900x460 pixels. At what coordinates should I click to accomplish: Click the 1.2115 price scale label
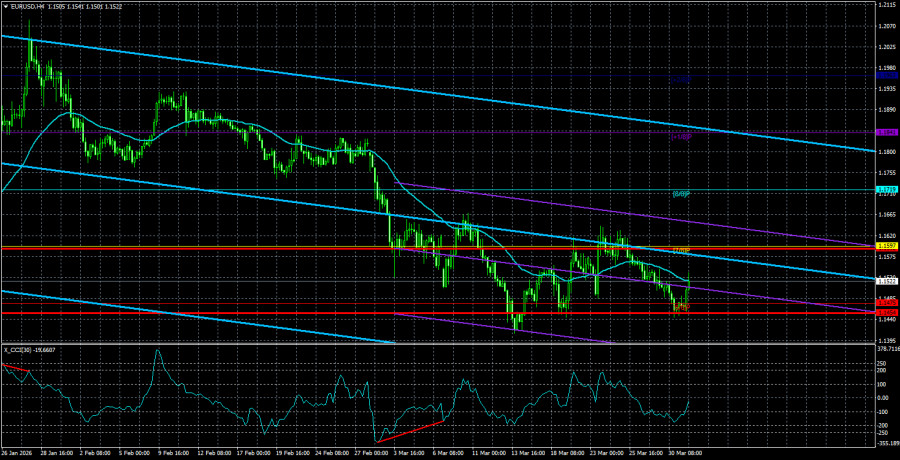click(885, 5)
